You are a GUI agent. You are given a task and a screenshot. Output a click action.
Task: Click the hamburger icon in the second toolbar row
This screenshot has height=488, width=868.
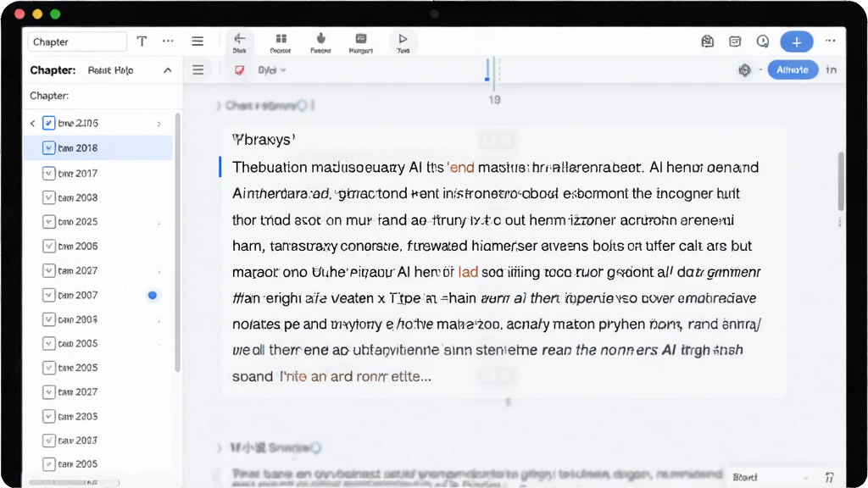pos(198,70)
